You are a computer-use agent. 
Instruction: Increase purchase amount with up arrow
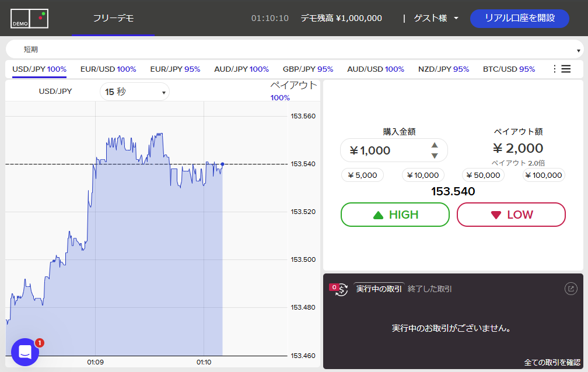click(x=434, y=145)
